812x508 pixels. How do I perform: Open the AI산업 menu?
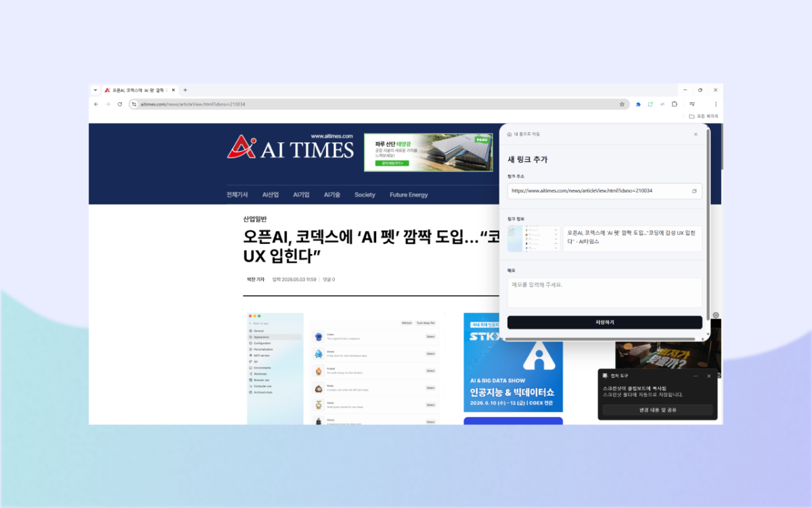271,194
